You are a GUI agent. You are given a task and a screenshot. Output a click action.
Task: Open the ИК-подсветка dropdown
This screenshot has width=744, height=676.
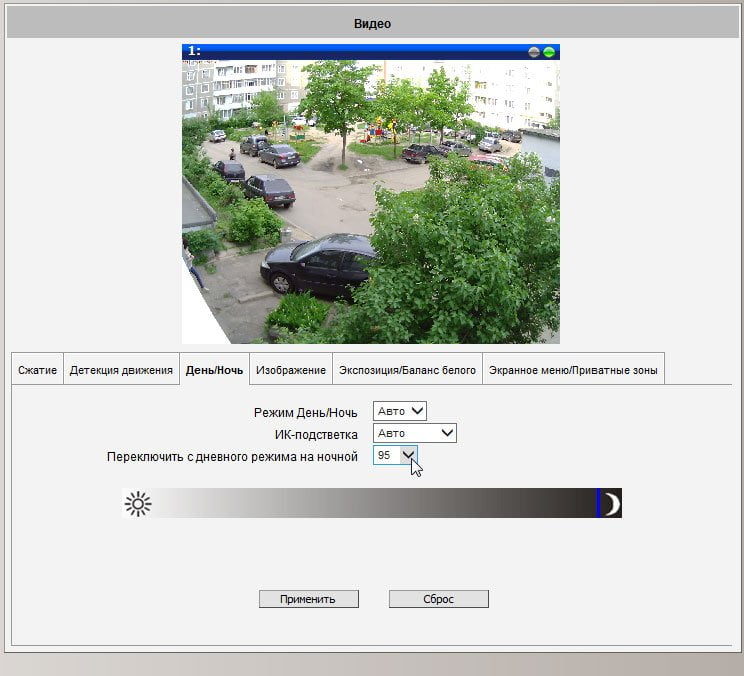point(415,433)
